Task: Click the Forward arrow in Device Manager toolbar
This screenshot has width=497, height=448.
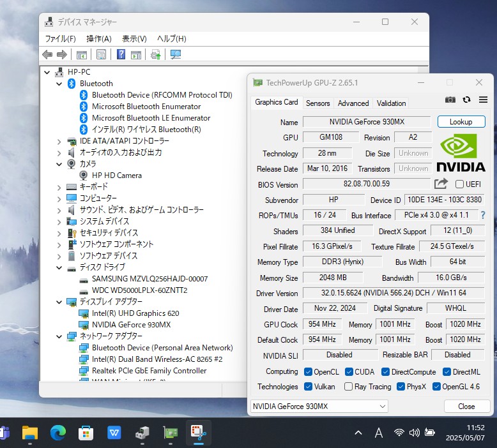Action: tap(62, 54)
